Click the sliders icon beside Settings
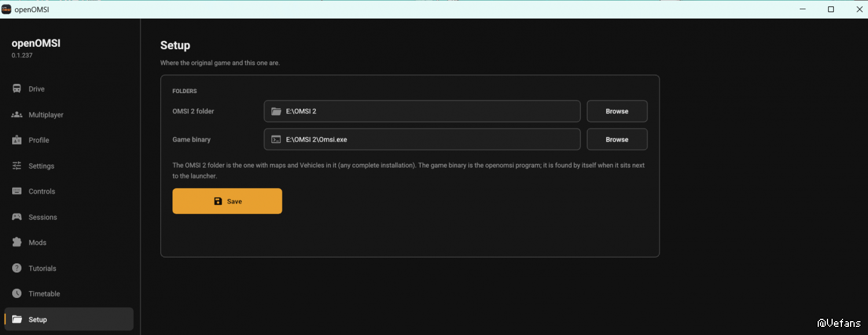 point(17,166)
